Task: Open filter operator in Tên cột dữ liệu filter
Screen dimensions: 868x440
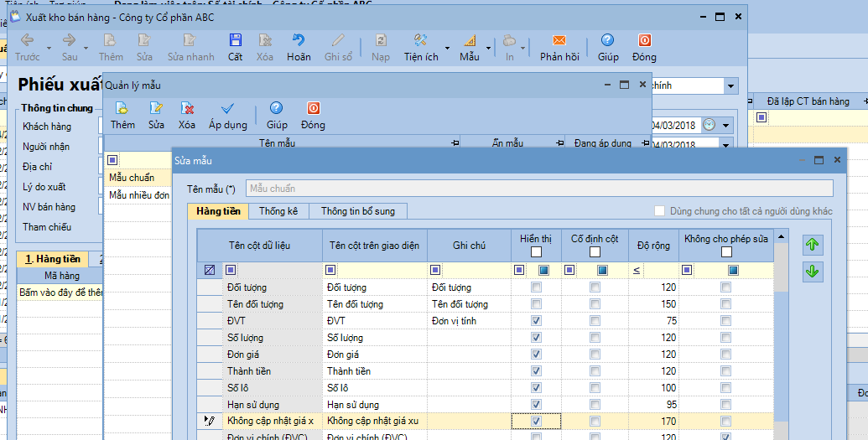Action: click(231, 270)
